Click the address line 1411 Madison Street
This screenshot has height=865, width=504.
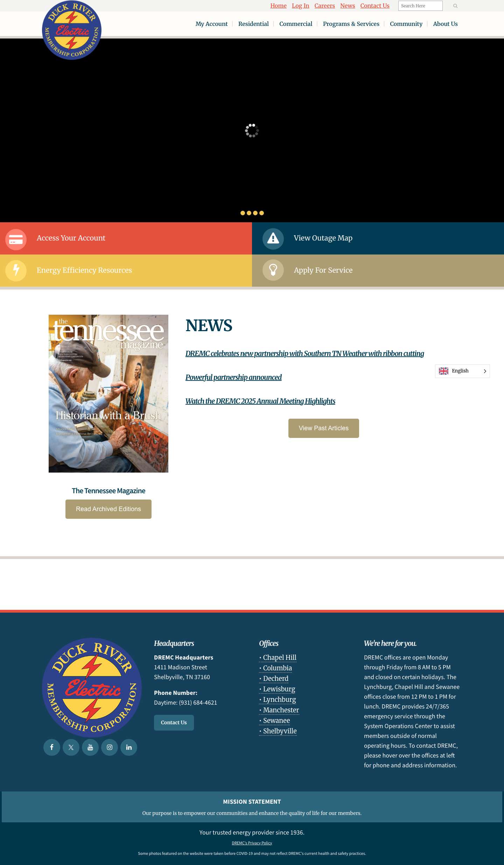(x=181, y=667)
